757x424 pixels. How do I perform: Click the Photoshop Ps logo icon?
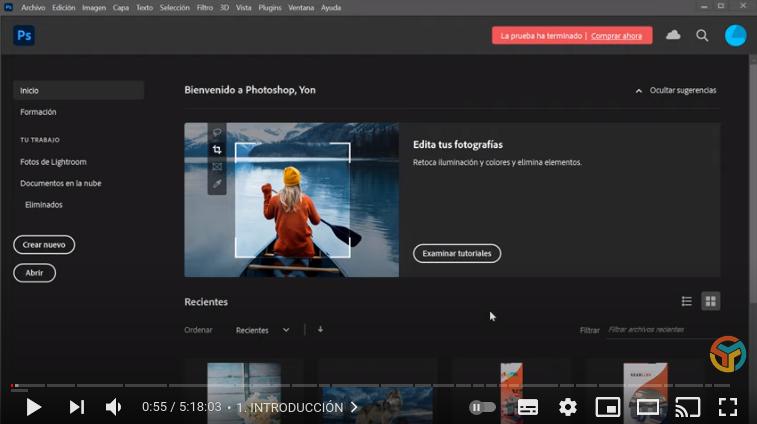pyautogui.click(x=24, y=35)
